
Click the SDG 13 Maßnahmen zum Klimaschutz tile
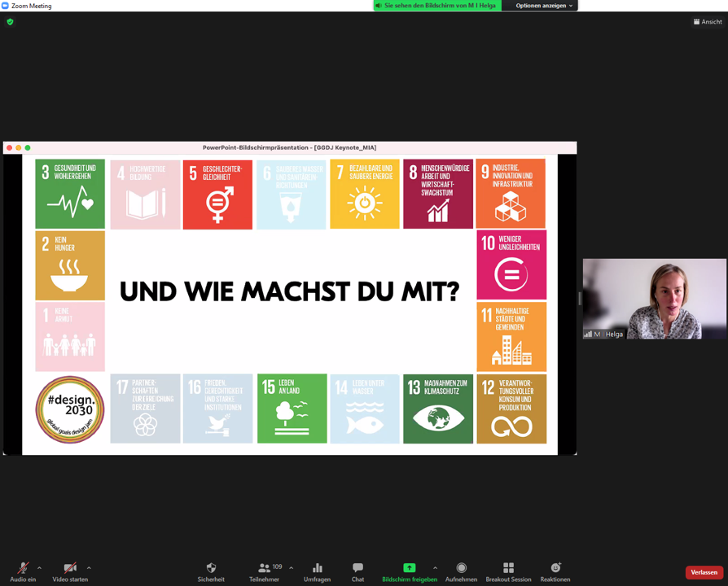(x=438, y=409)
